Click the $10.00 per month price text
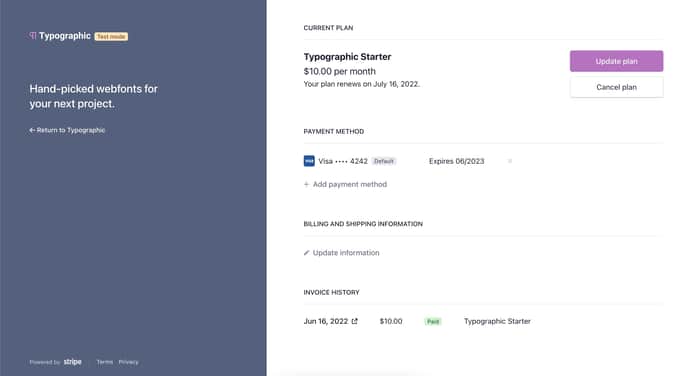700x376 pixels. click(340, 71)
